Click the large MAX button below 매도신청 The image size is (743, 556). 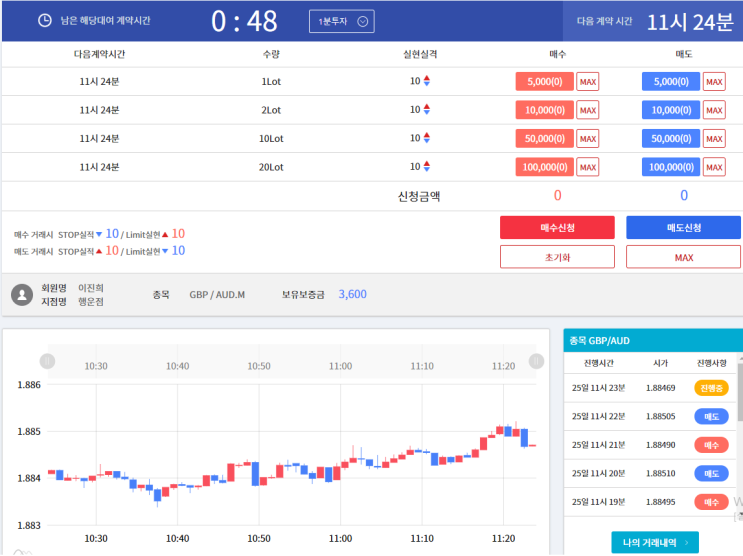(683, 257)
